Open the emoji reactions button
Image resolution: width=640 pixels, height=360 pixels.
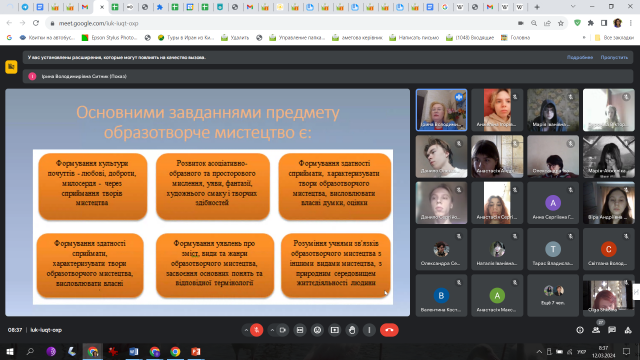(317, 330)
